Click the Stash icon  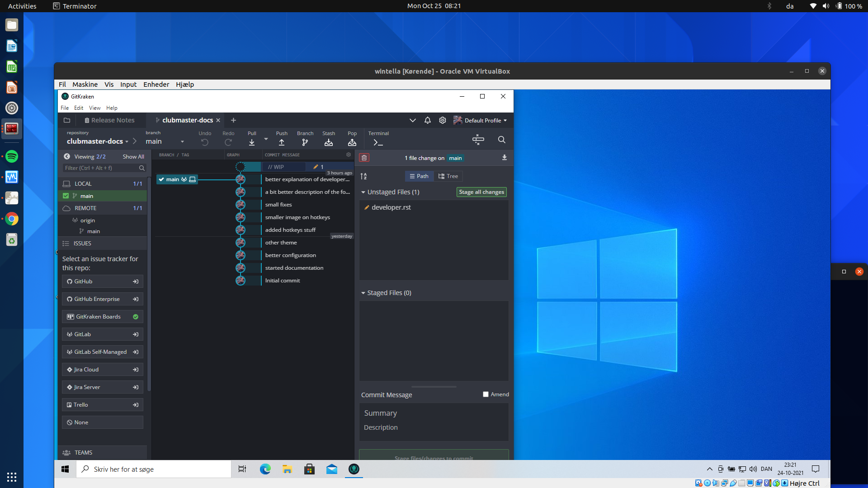coord(329,142)
